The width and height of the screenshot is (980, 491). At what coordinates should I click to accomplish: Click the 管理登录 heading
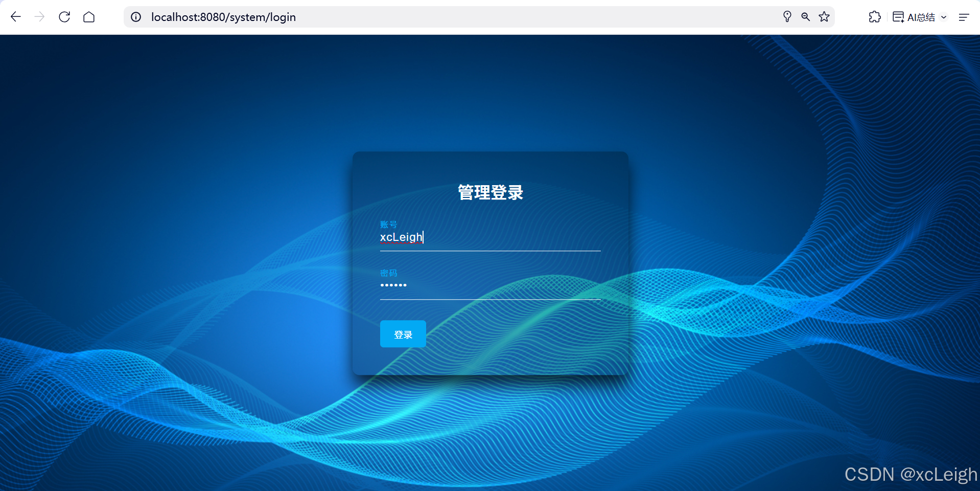click(490, 192)
